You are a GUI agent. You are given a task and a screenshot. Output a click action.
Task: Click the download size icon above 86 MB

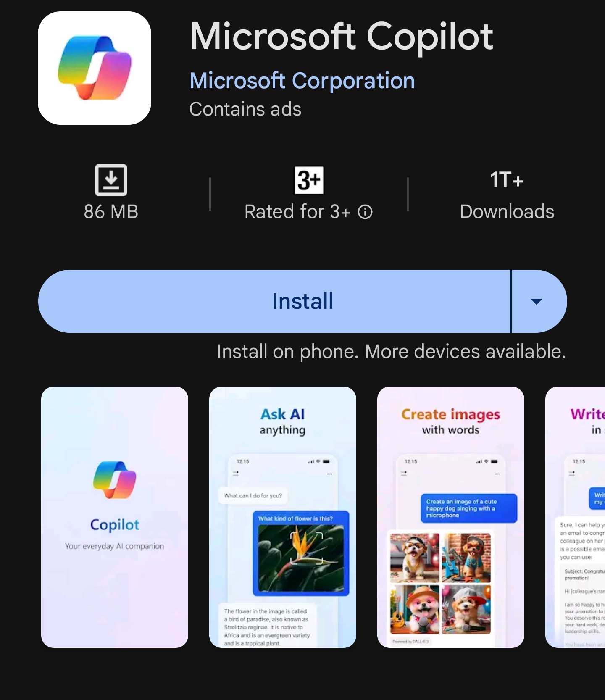[x=111, y=180]
